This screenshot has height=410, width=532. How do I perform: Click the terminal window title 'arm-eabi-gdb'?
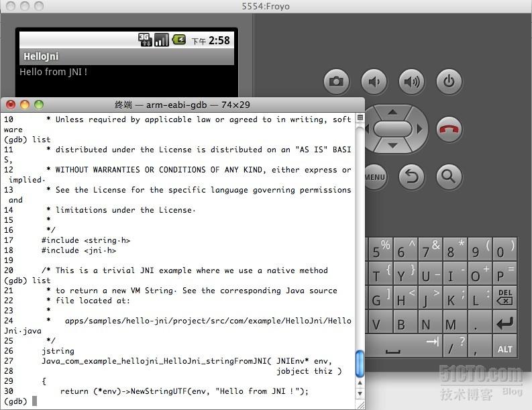(176, 105)
